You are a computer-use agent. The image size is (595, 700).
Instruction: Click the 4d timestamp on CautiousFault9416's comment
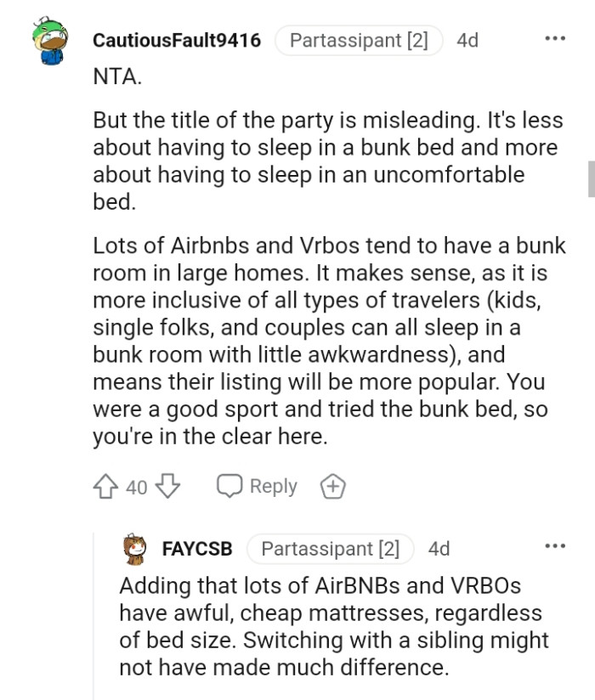[x=467, y=40]
